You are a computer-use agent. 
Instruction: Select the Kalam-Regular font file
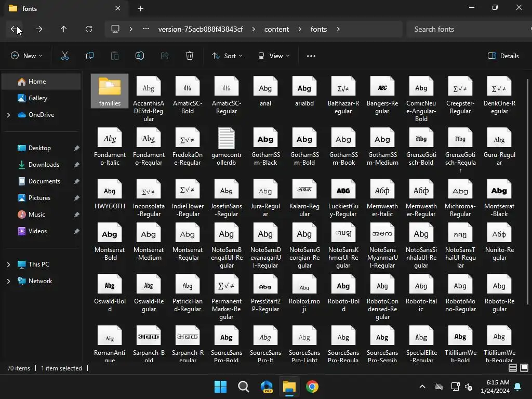click(304, 198)
